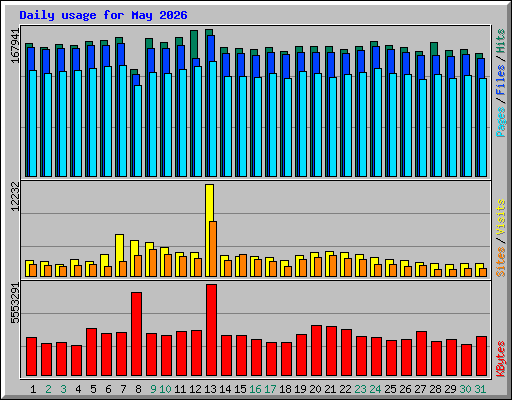
Task: Click the cyan Pages bar for day 31
Action: coord(483,127)
